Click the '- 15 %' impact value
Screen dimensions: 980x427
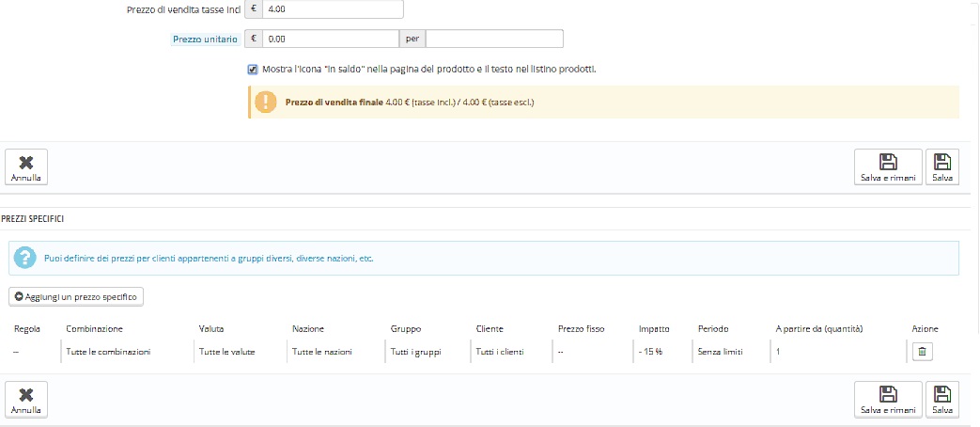[650, 351]
